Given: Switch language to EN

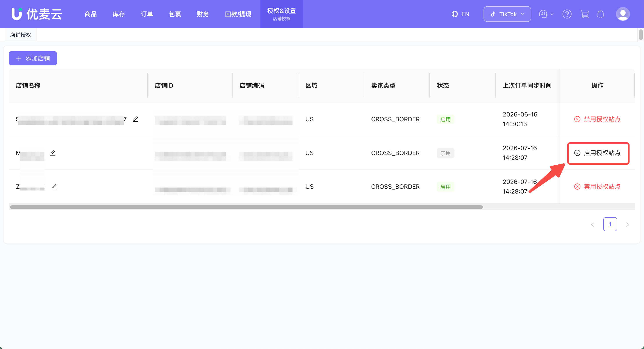Looking at the screenshot, I should (x=465, y=14).
